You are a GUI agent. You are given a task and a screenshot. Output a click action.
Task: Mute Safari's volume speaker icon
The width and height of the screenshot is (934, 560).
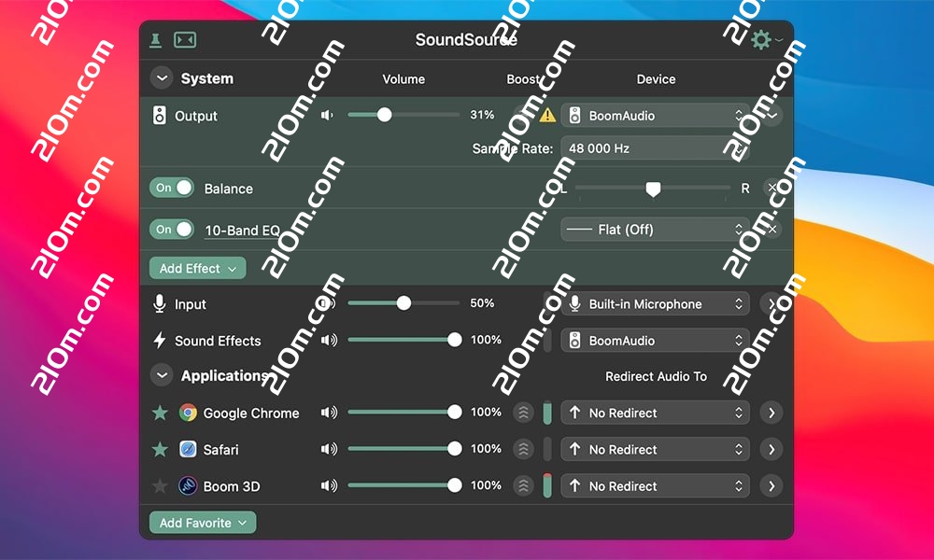tap(329, 450)
